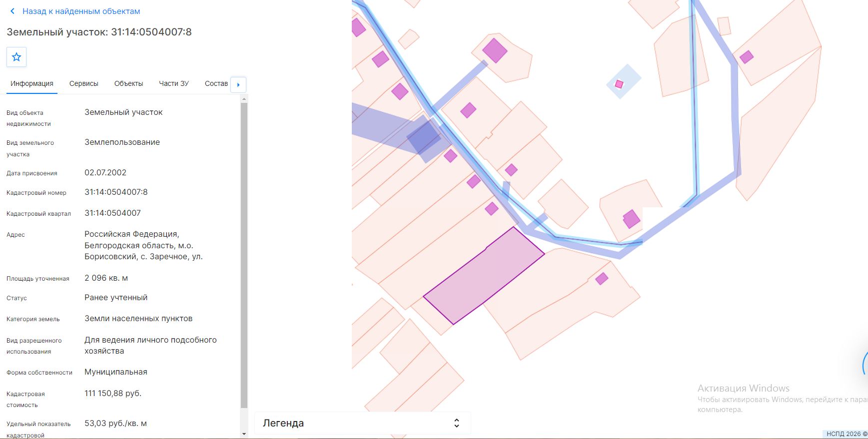Add parcel to favorites with star icon
The height and width of the screenshot is (439, 868).
16,57
